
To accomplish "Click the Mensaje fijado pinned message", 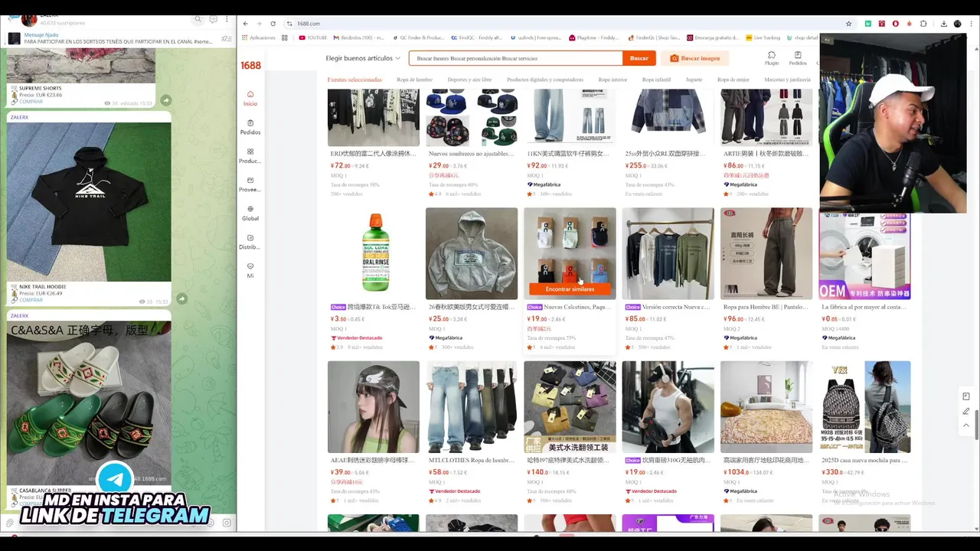I will 117,38.
